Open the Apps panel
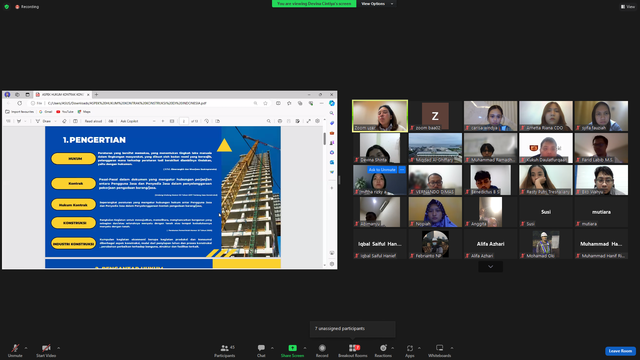 pyautogui.click(x=410, y=350)
